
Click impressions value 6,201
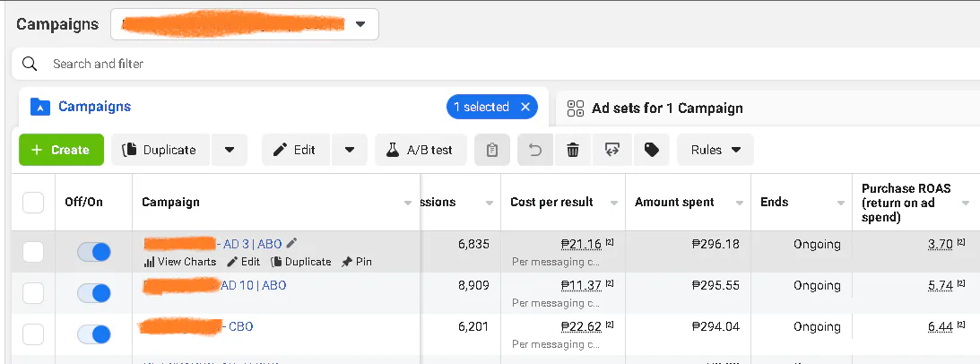coord(473,326)
